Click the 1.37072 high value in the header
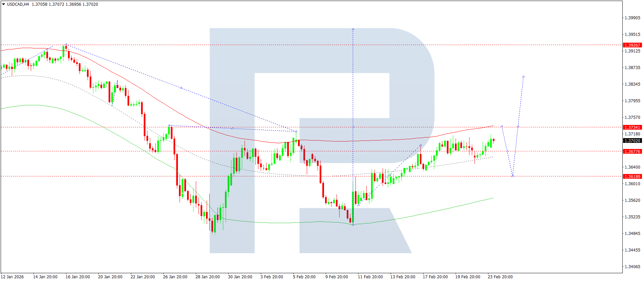Screen dimensions: 644x281 click(x=56, y=4)
